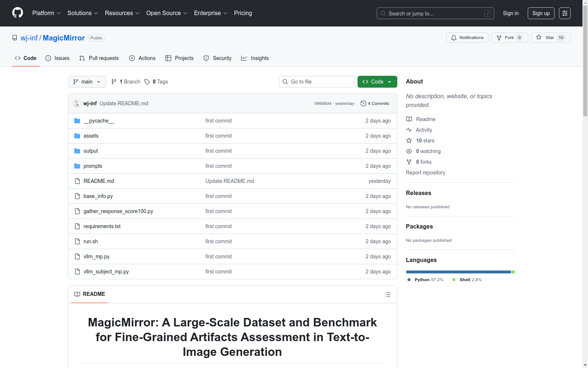Screen dimensions: 588x368
Task: Click the Sign up button
Action: [x=541, y=13]
